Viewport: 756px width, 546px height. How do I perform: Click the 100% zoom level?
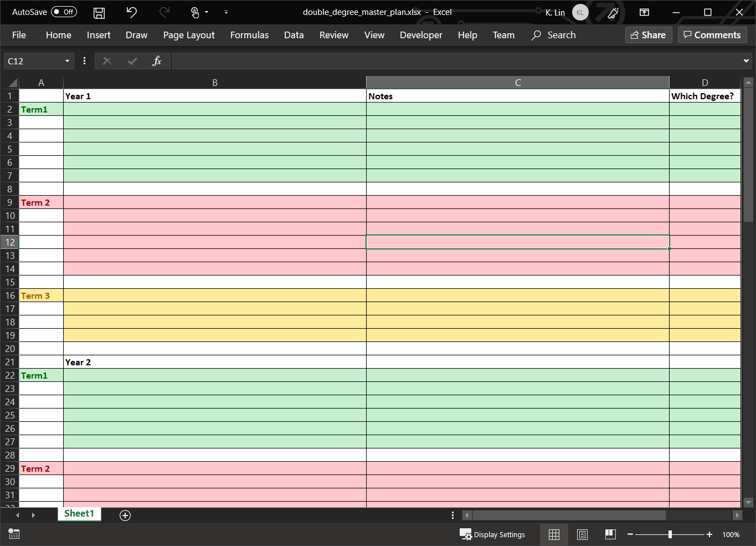[731, 534]
